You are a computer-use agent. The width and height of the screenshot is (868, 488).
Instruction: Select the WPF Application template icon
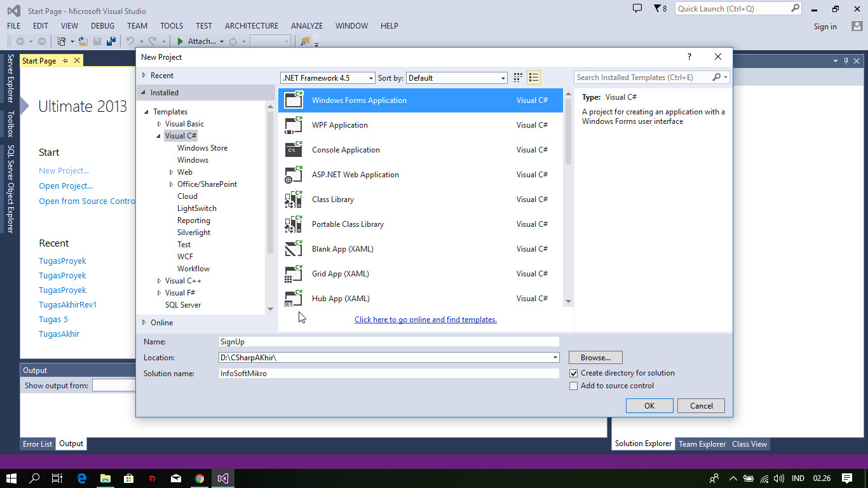pyautogui.click(x=294, y=125)
